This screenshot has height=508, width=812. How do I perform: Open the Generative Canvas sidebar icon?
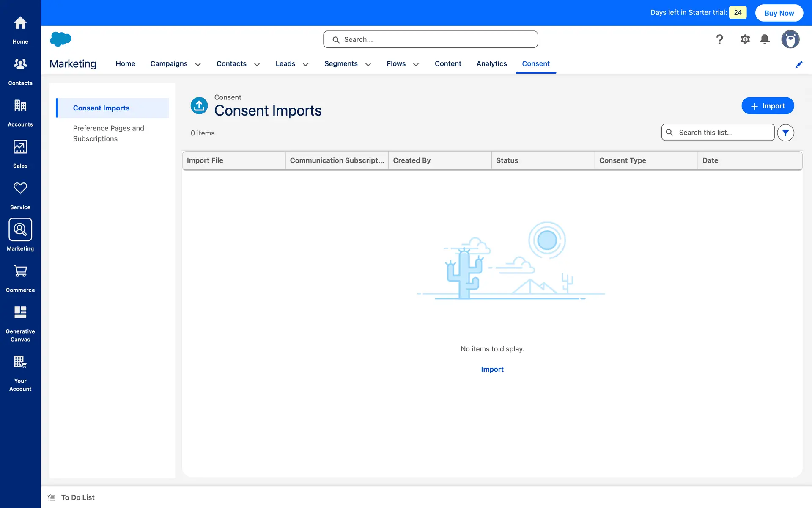click(20, 312)
